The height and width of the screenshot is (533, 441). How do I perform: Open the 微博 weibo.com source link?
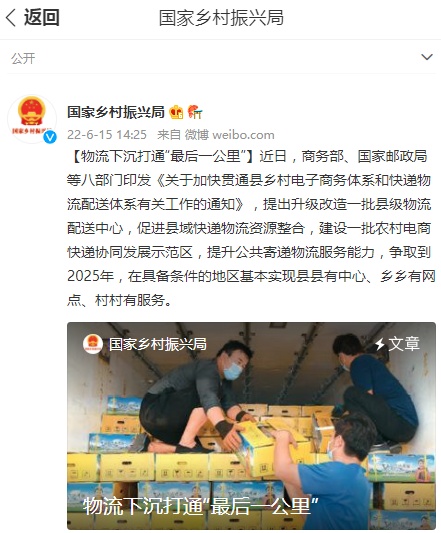click(x=230, y=135)
